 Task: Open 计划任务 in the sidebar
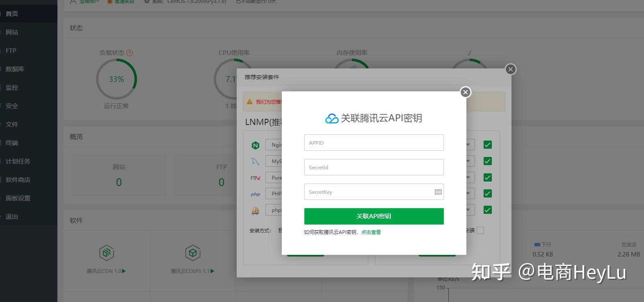29,161
